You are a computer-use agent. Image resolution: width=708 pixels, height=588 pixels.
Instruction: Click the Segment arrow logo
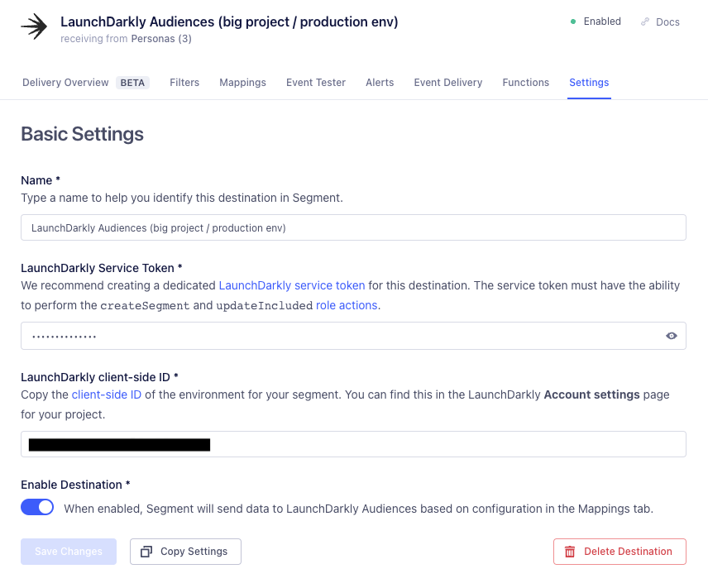32,26
